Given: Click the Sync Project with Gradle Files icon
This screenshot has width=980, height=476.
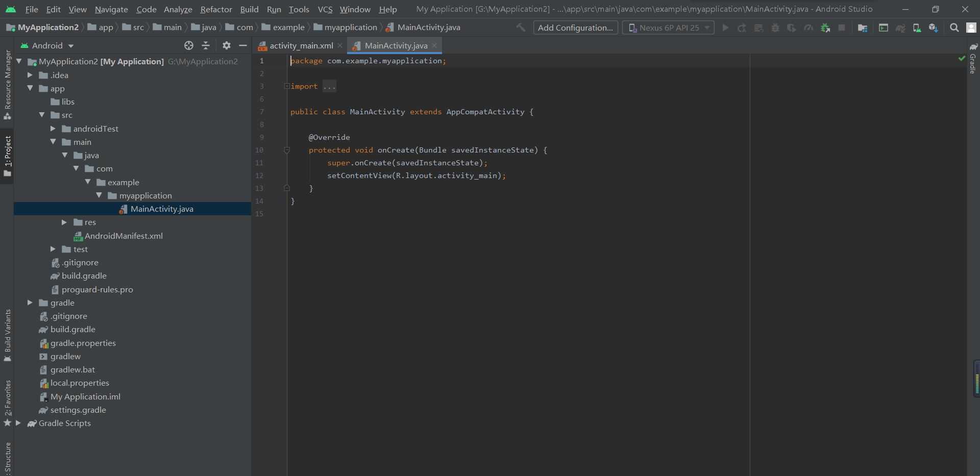Looking at the screenshot, I should (x=900, y=28).
